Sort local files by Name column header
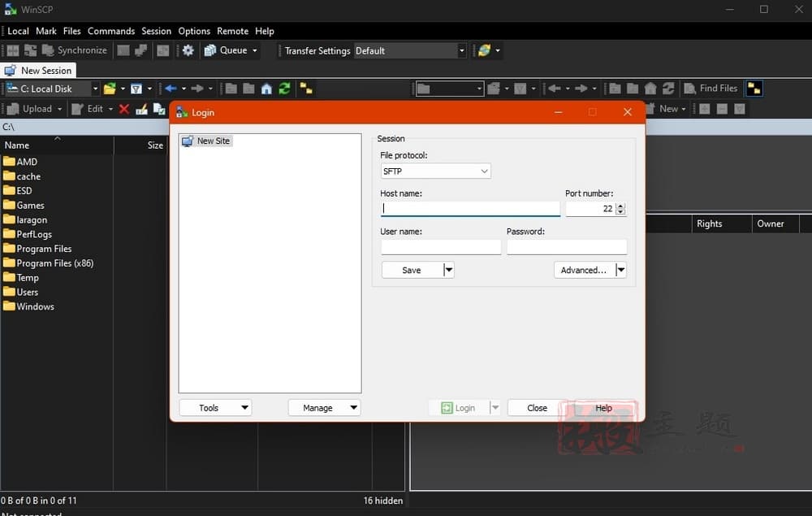 tap(57, 145)
